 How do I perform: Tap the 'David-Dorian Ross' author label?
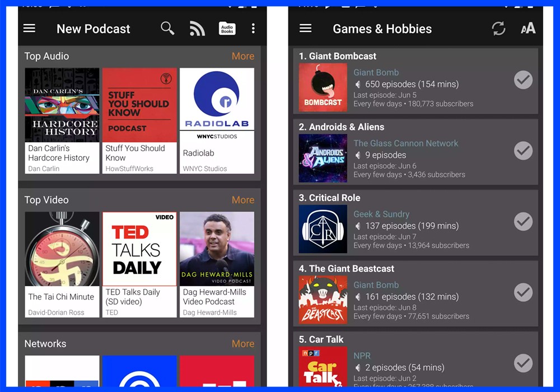coord(56,312)
